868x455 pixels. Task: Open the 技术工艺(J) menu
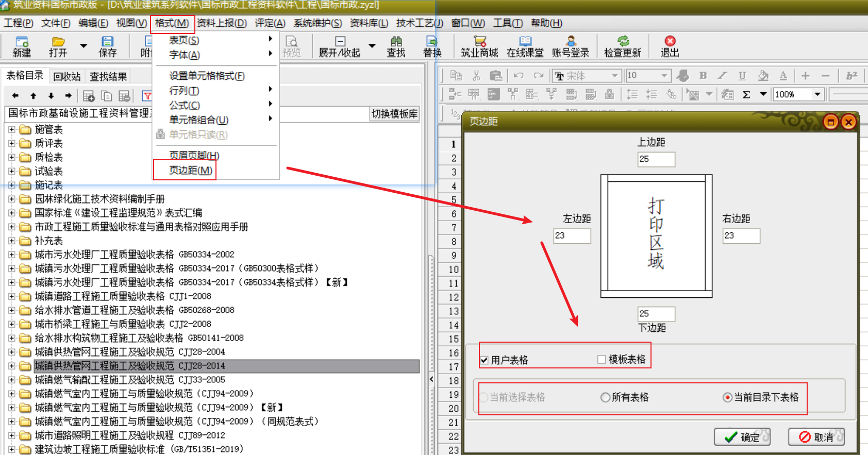pyautogui.click(x=420, y=23)
